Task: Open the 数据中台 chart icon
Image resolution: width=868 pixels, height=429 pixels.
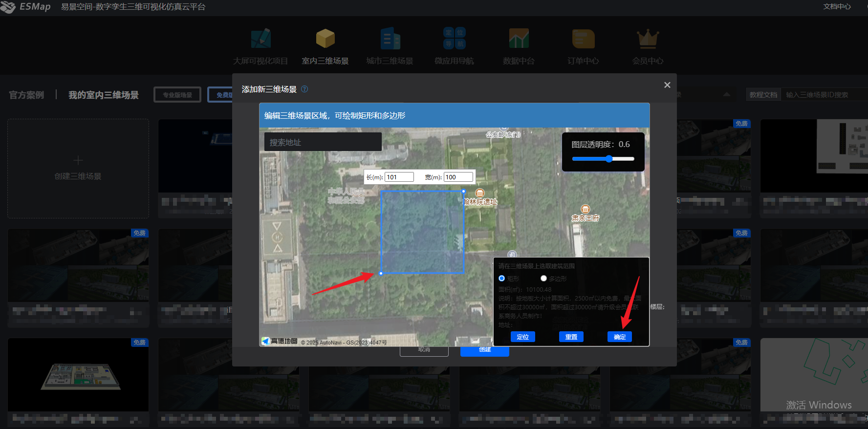Action: 519,38
